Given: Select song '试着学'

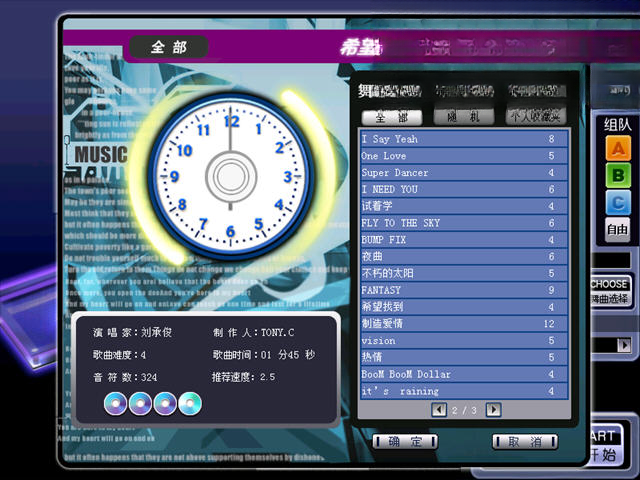Looking at the screenshot, I should pos(464,206).
